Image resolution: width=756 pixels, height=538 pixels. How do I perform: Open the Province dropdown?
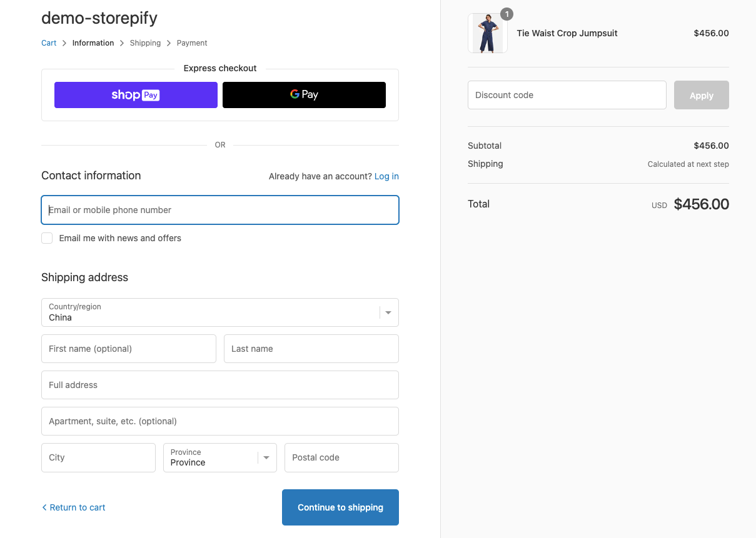tap(220, 457)
